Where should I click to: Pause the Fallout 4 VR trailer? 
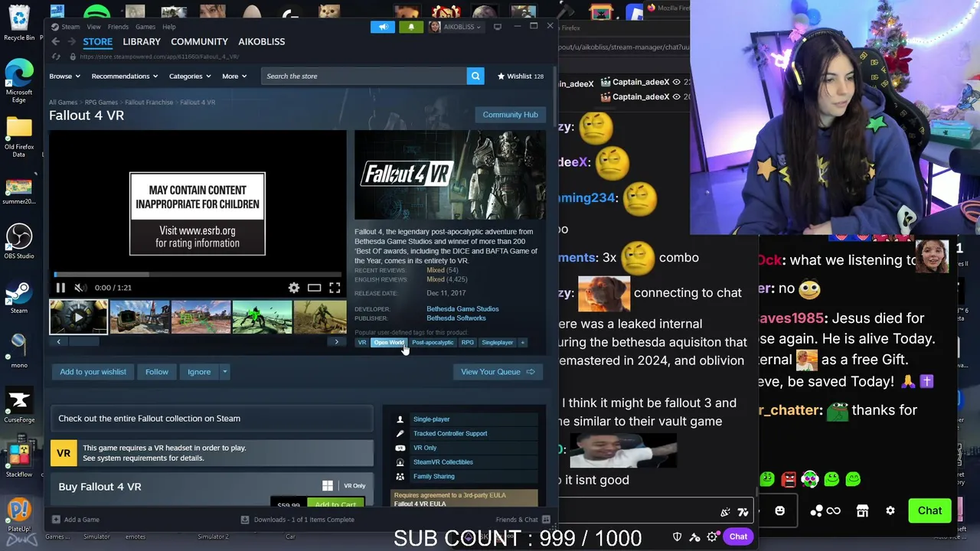tap(60, 288)
